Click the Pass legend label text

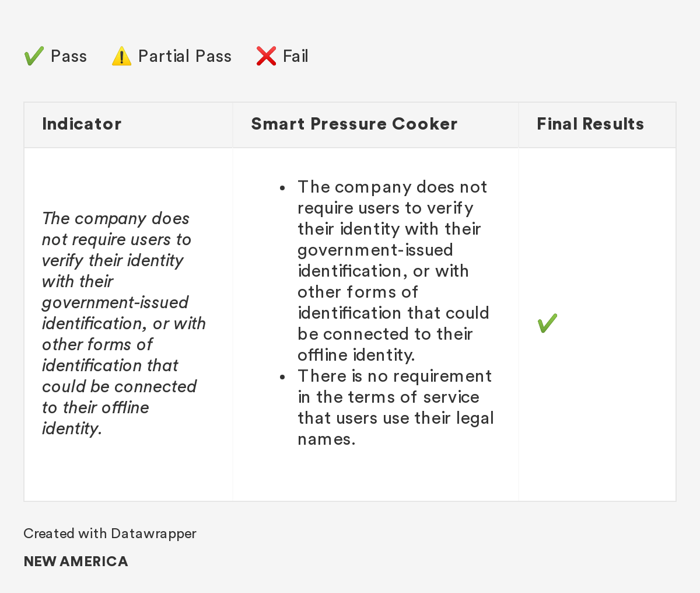pos(69,56)
